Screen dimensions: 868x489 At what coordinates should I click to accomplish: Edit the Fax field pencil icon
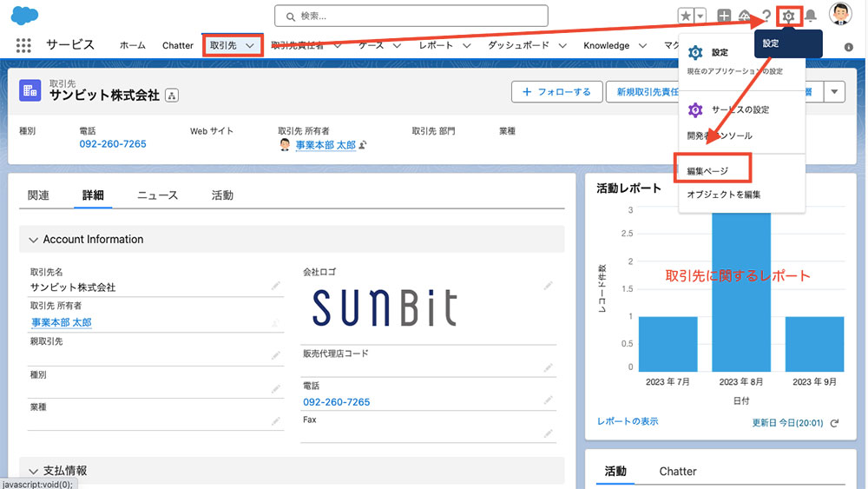(x=548, y=433)
